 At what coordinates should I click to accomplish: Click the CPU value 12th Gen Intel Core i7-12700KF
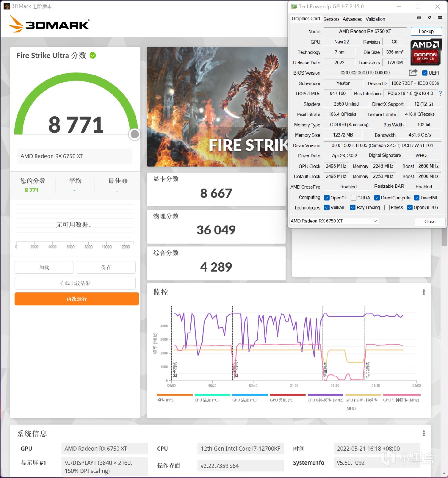241,449
